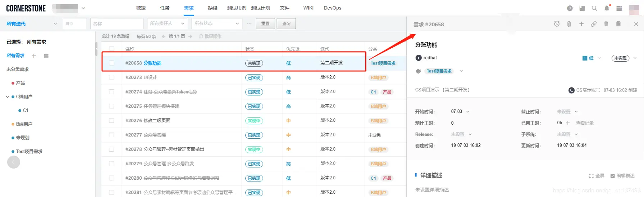Open the 任务 menu

pyautogui.click(x=165, y=8)
